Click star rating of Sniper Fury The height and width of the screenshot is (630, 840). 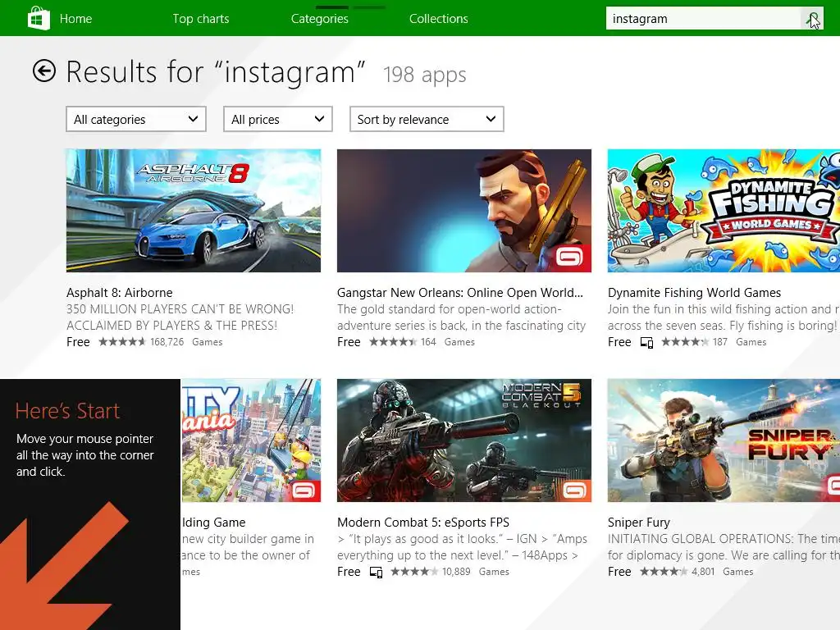(664, 572)
